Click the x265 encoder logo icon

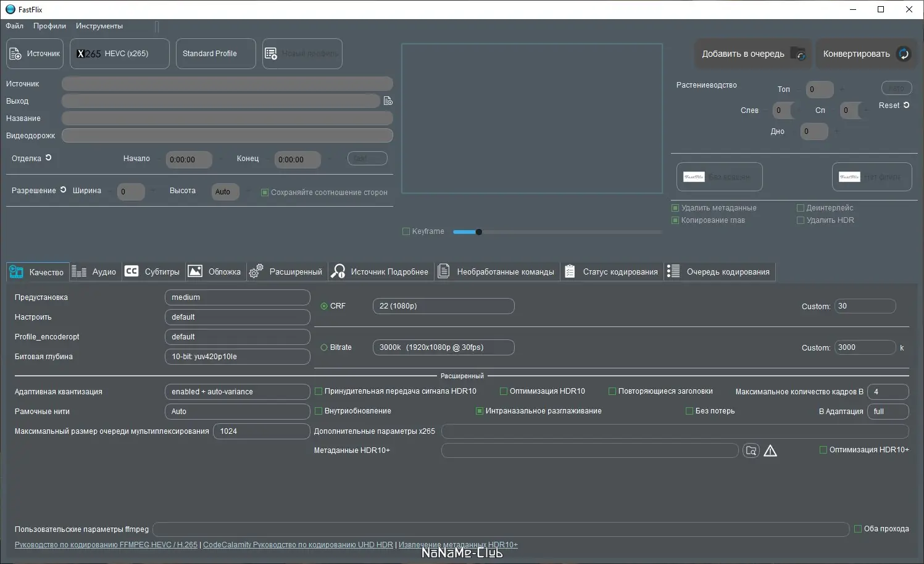[88, 54]
